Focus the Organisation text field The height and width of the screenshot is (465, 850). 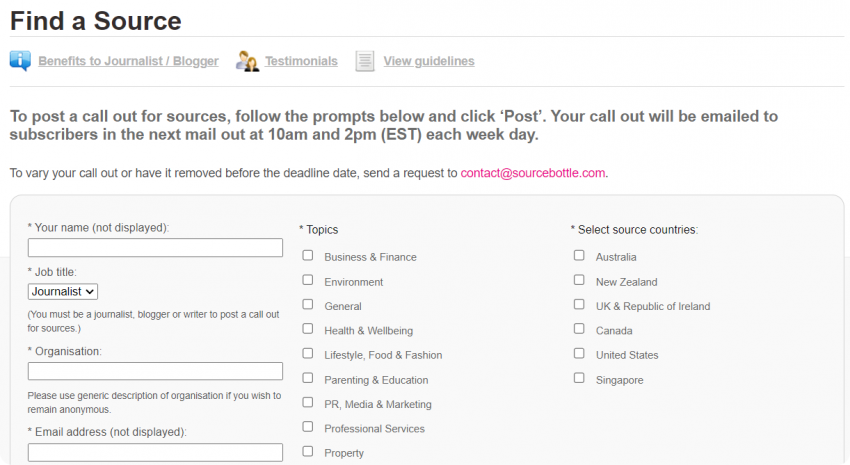(x=155, y=371)
